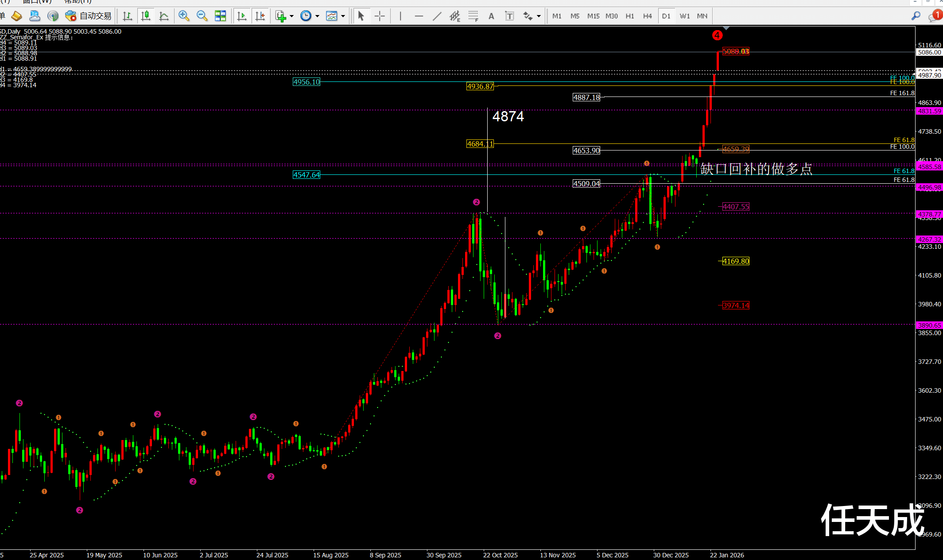Toggle chart auto scroll button
This screenshot has width=943, height=560.
click(242, 16)
